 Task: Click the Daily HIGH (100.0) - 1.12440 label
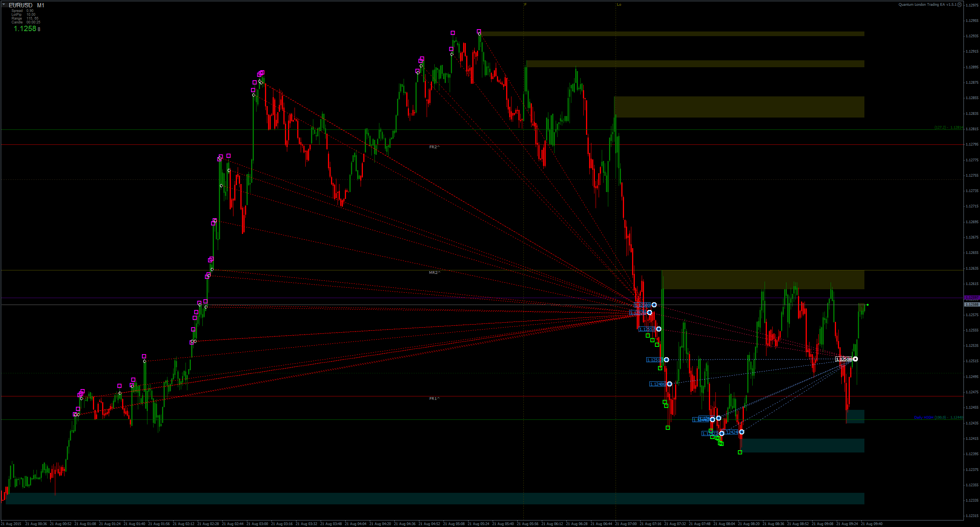point(938,418)
